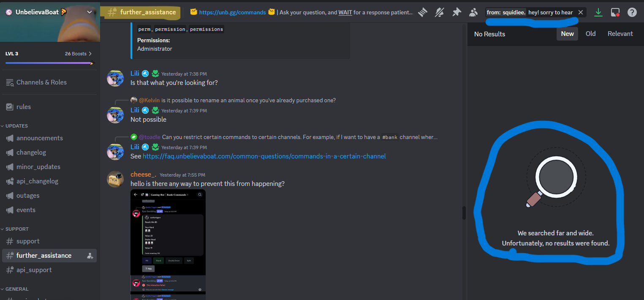Click the 'Is that what you're looking for?' message
Viewport: 644px width, 300px height.
(x=174, y=83)
